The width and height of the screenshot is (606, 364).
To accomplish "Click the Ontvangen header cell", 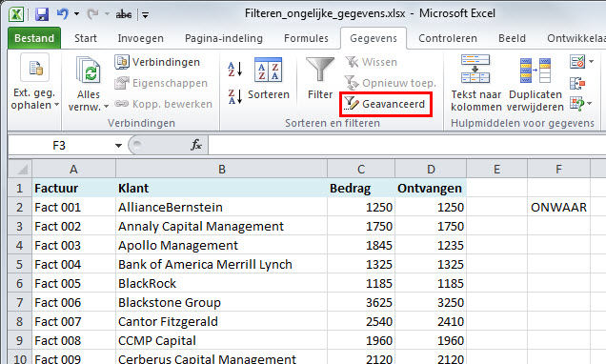I will 431,188.
